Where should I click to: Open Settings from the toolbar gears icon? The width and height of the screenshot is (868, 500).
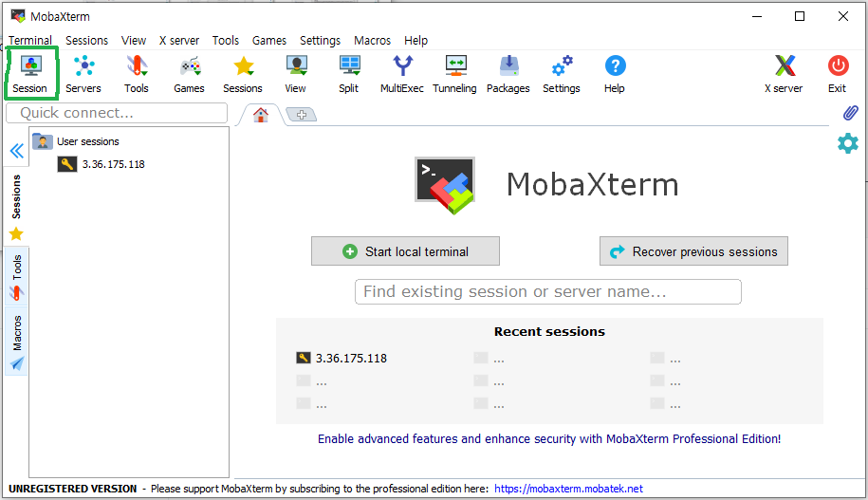tap(562, 74)
